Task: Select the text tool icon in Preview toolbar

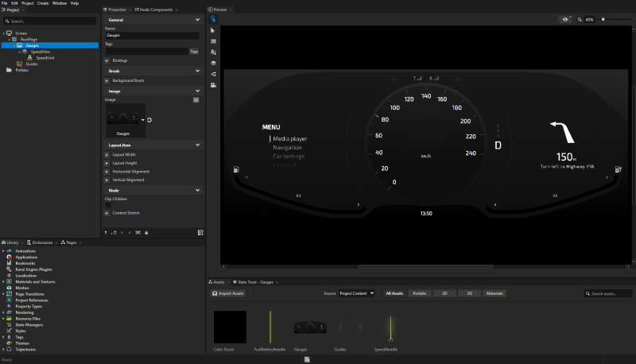Action: pyautogui.click(x=213, y=52)
